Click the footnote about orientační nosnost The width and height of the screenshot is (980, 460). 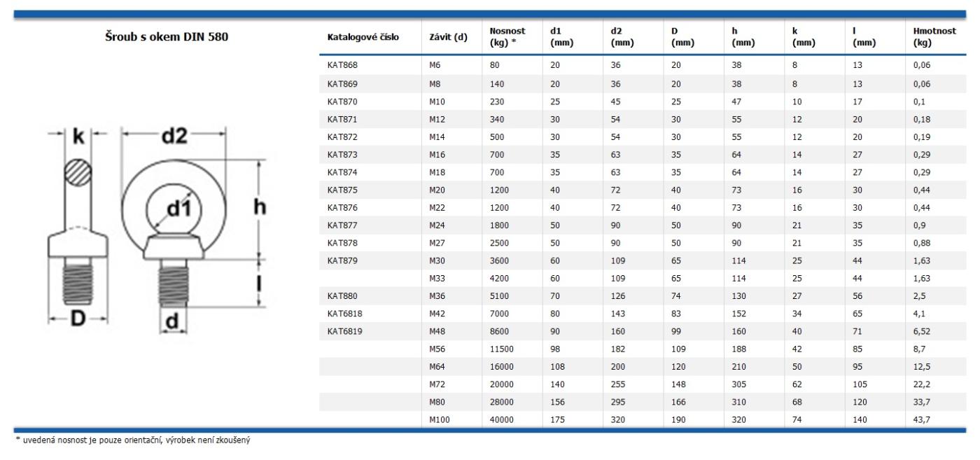(132, 440)
